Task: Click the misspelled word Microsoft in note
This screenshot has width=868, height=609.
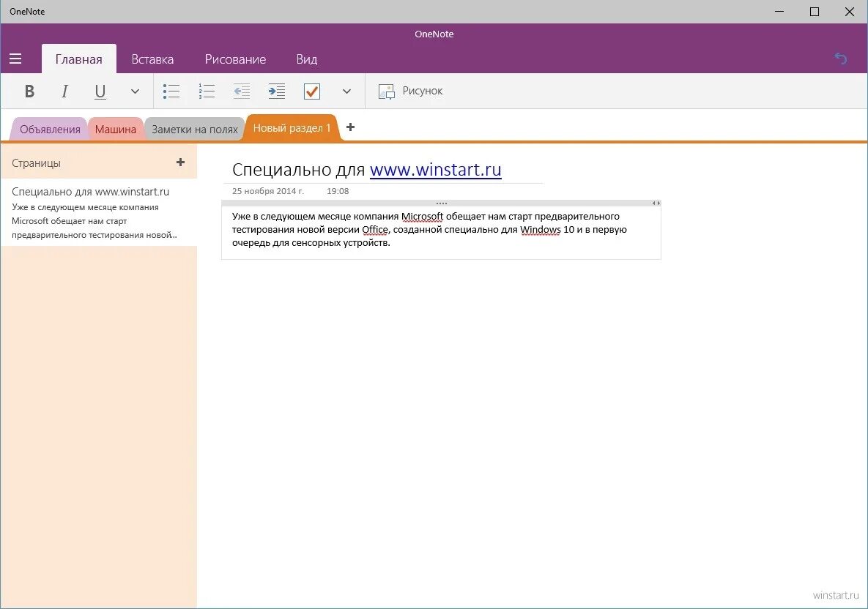Action: [x=422, y=216]
